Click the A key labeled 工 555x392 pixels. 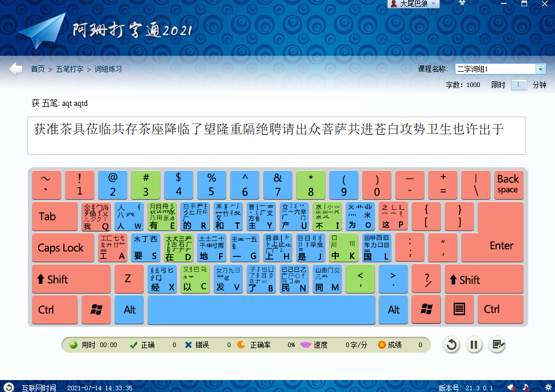coord(112,247)
